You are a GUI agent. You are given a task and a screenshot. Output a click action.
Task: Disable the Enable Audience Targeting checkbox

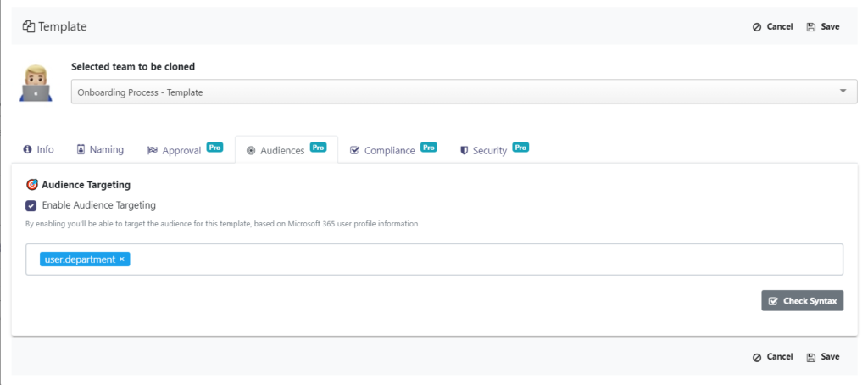[x=31, y=205]
